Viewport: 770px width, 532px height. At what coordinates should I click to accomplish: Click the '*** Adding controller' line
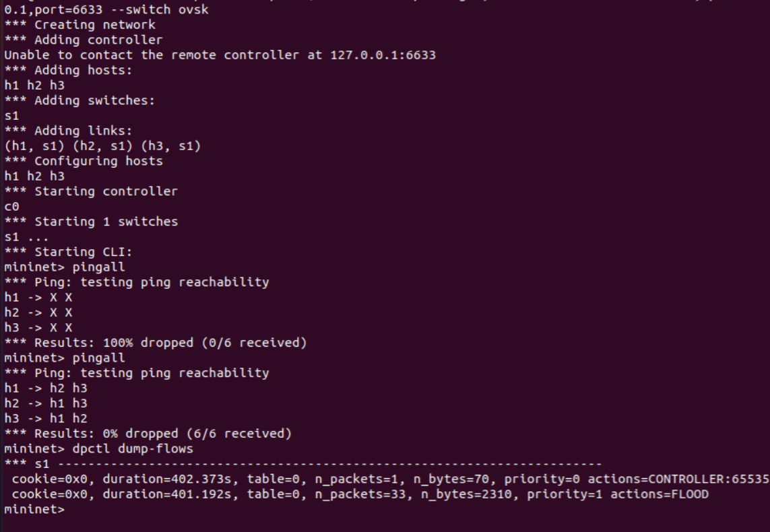(84, 40)
